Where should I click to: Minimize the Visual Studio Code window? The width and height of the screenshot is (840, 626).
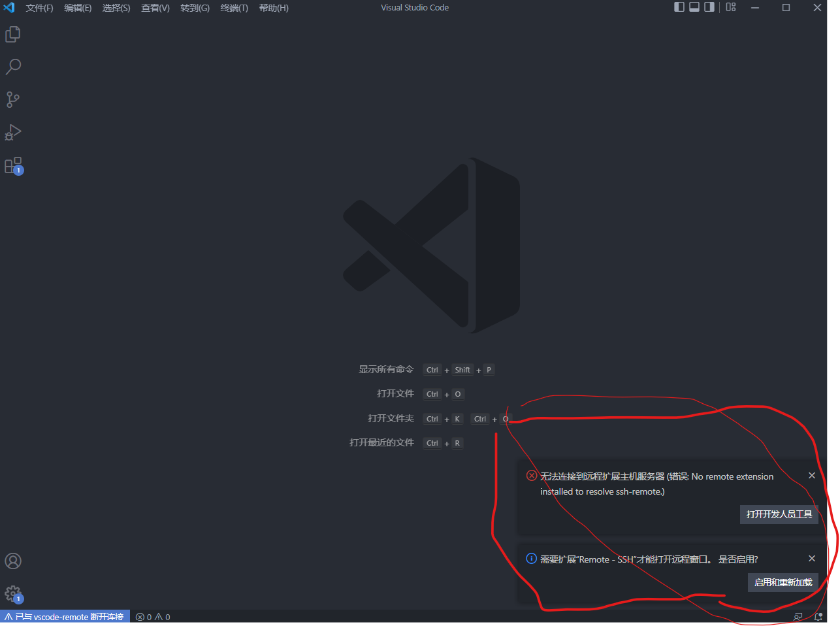click(755, 8)
